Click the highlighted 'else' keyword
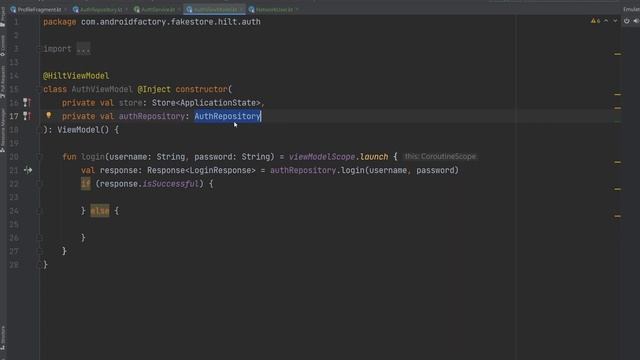This screenshot has width=640, height=360. pyautogui.click(x=100, y=211)
